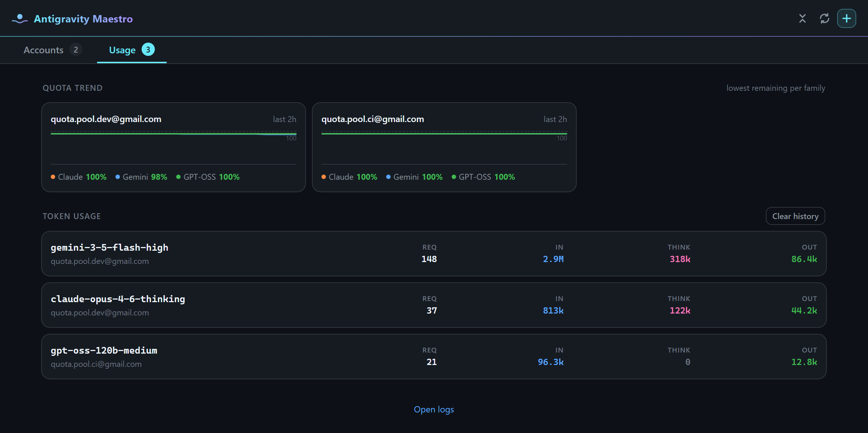
Task: Click Gemini 100% legend in quota.pool.ci card
Action: click(415, 177)
